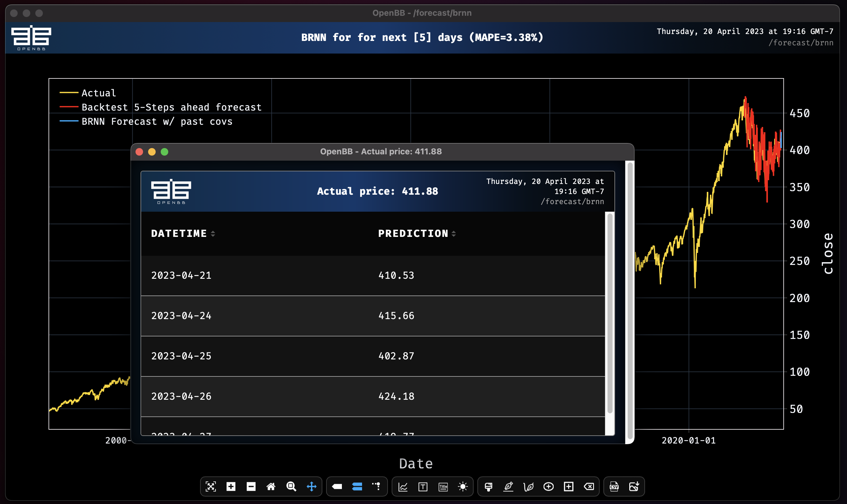
Task: Select the draw circle tool
Action: tap(549, 487)
